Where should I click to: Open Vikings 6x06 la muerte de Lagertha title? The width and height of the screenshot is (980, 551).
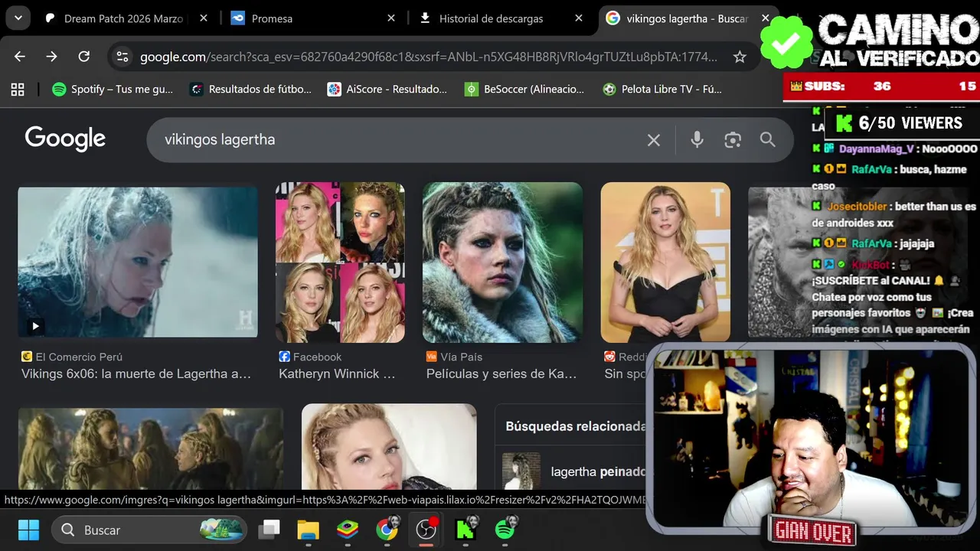[136, 374]
